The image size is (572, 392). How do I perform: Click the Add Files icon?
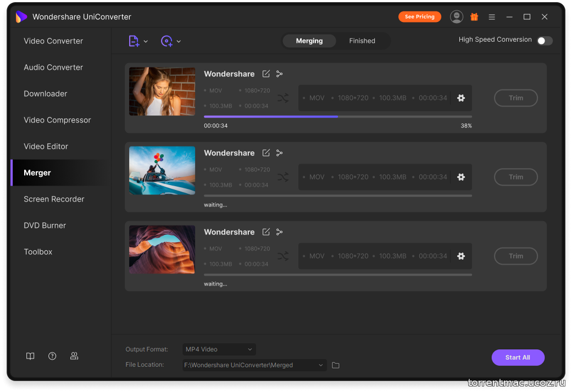[134, 41]
